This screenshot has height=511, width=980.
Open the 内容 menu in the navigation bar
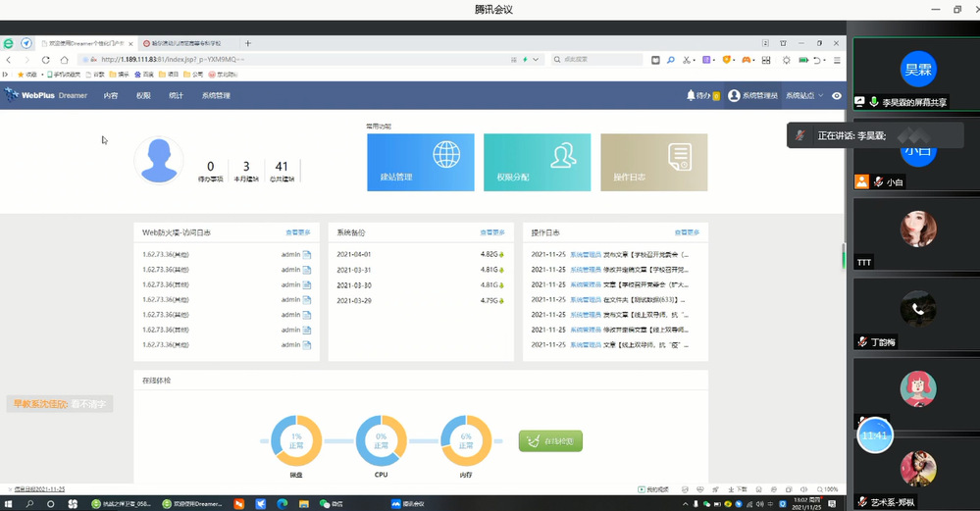pyautogui.click(x=110, y=96)
